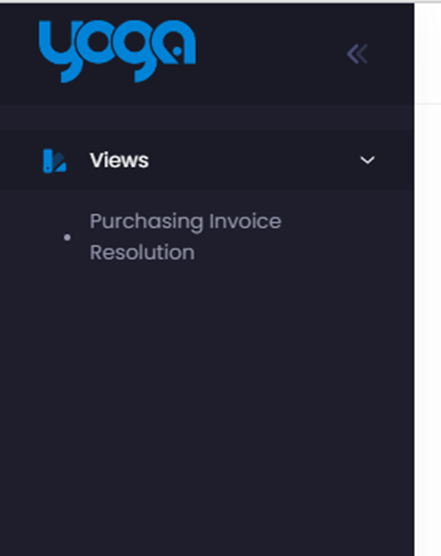Select the word Resolution in the submenu
The width and height of the screenshot is (441, 556).
click(142, 252)
